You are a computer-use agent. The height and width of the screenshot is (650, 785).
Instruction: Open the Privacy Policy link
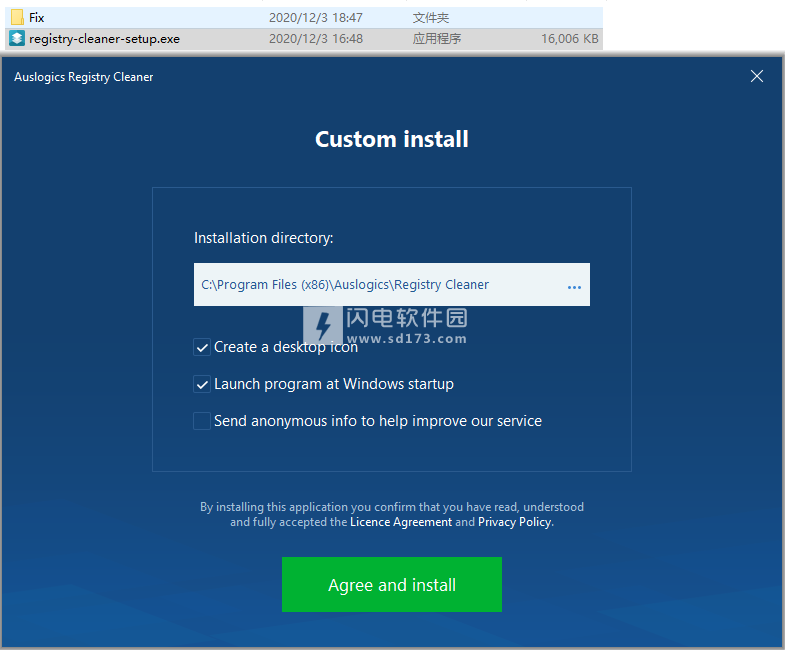click(x=514, y=522)
